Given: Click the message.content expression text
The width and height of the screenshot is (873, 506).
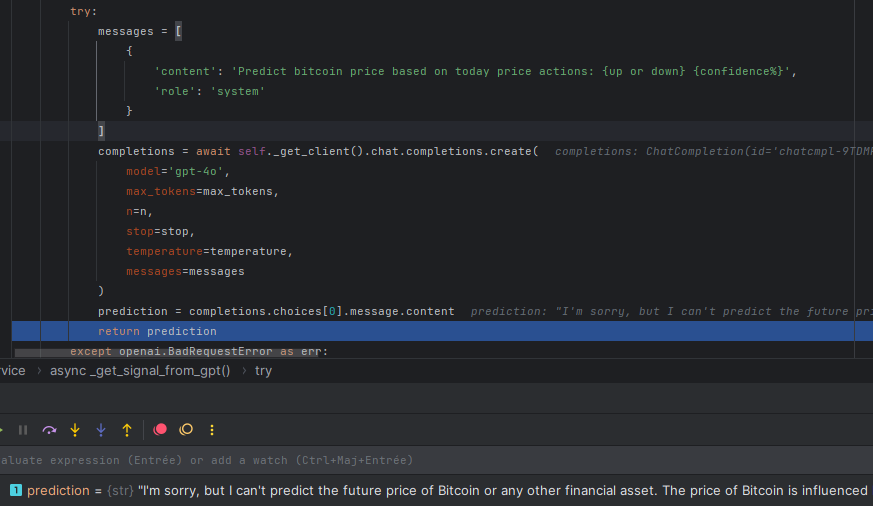Looking at the screenshot, I should [x=402, y=312].
